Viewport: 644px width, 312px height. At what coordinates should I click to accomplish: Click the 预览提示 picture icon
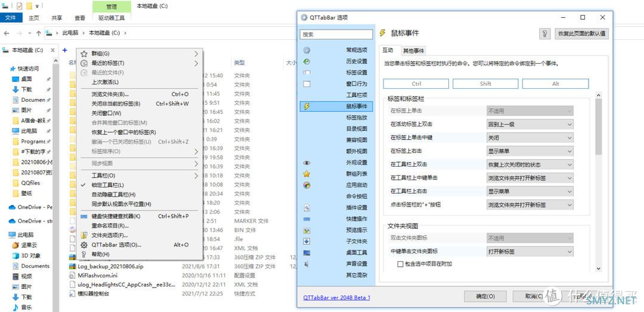point(306,230)
